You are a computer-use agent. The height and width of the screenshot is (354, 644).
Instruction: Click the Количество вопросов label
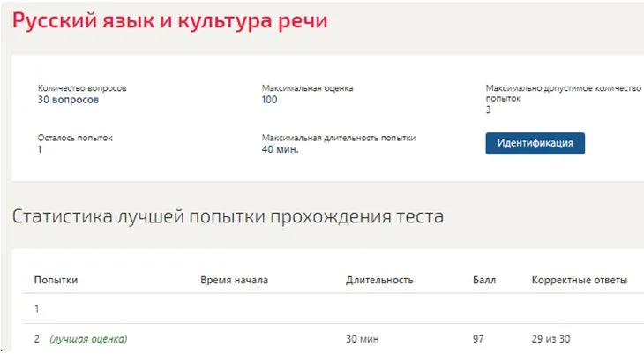(x=82, y=88)
